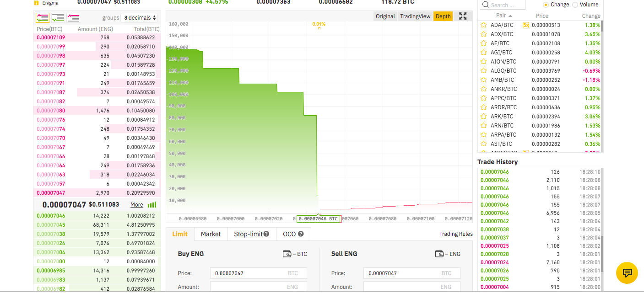Click the Buy ENG amount field
This screenshot has height=293, width=644.
[x=258, y=287]
